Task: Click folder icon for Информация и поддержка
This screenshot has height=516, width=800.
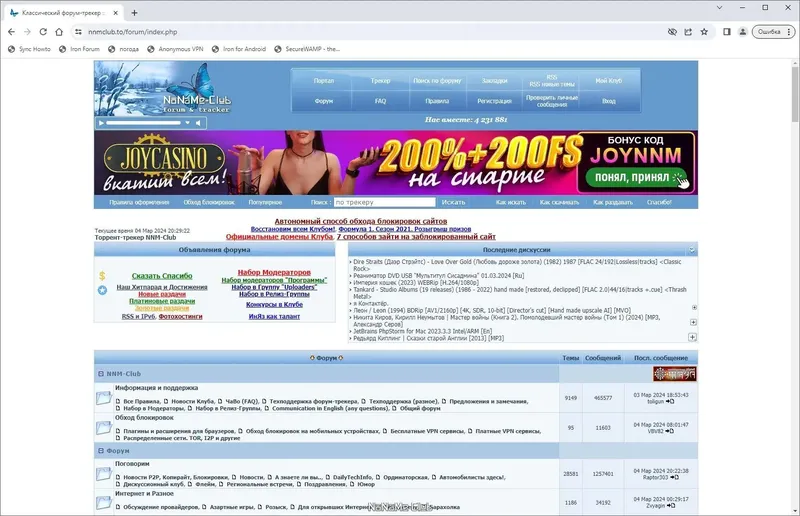Action: 104,398
